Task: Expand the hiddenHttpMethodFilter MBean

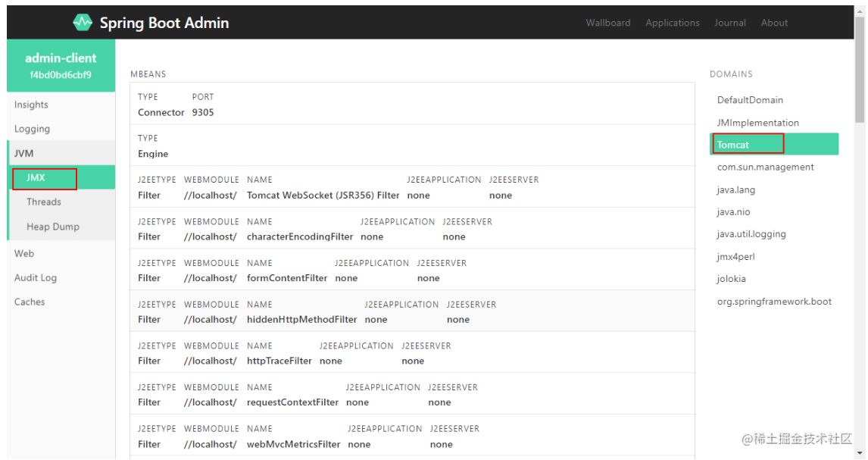Action: [x=412, y=311]
